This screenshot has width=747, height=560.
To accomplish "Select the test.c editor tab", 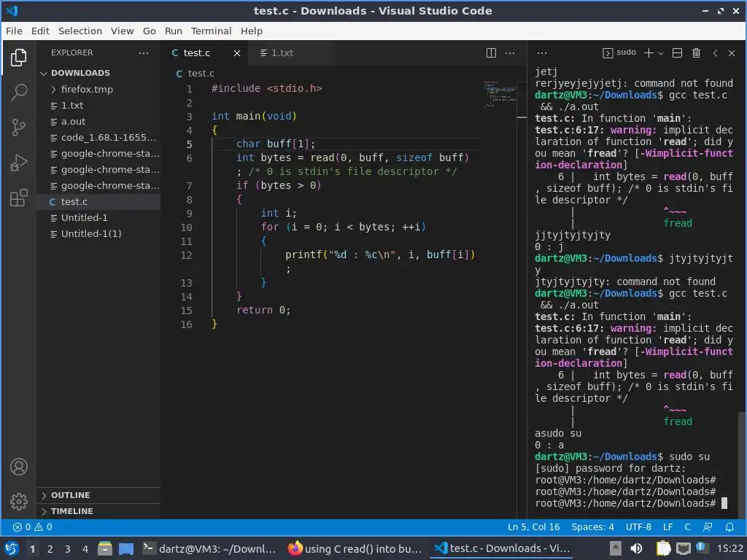I will coord(197,52).
